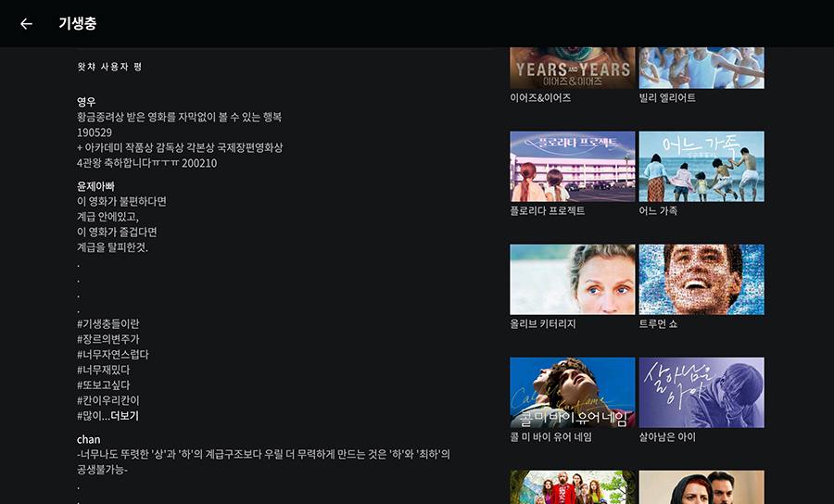The height and width of the screenshot is (504, 834).
Task: Click the 왓챠 사용자 평 heading
Action: [109, 67]
